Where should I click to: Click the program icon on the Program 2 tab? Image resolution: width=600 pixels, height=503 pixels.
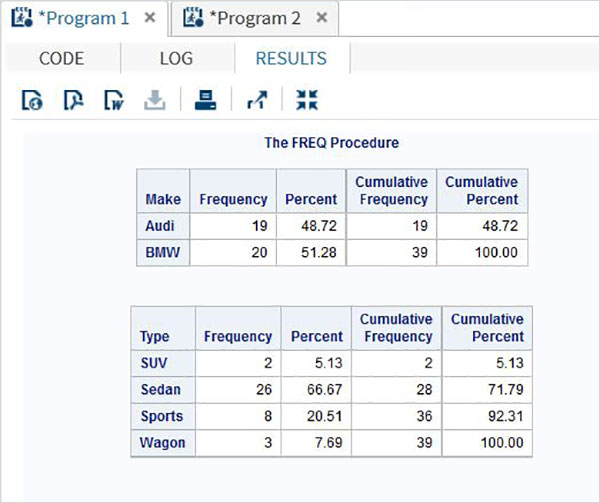coord(193,18)
